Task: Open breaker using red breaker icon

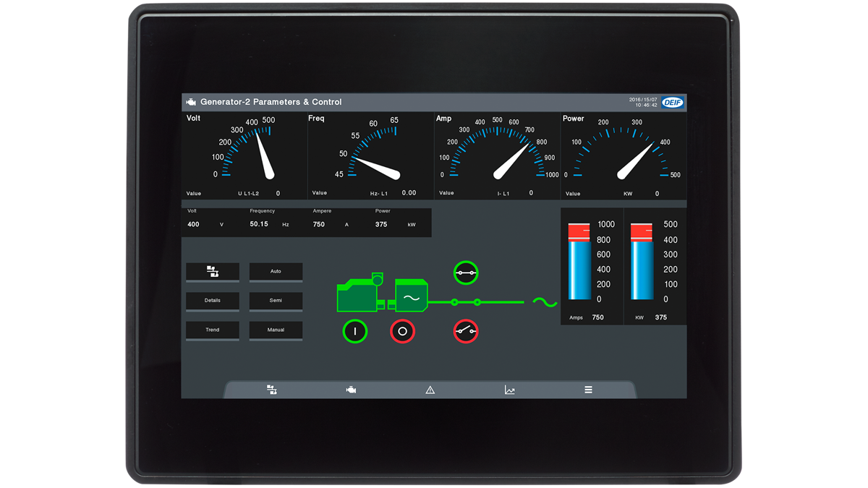Action: point(466,331)
